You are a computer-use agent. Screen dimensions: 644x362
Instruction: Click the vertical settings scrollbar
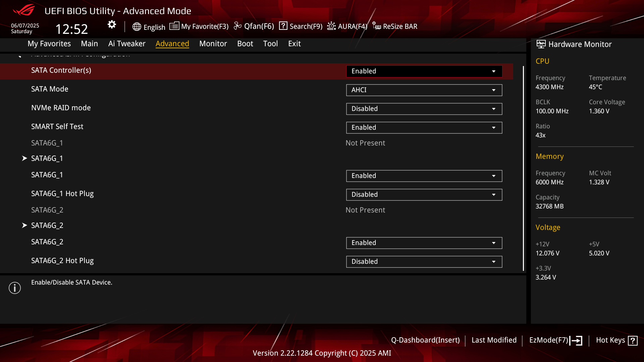tap(523, 168)
